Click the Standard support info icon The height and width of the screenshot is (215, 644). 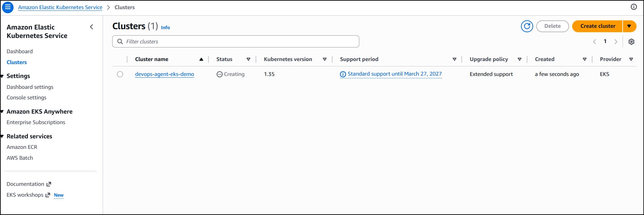[x=343, y=74]
